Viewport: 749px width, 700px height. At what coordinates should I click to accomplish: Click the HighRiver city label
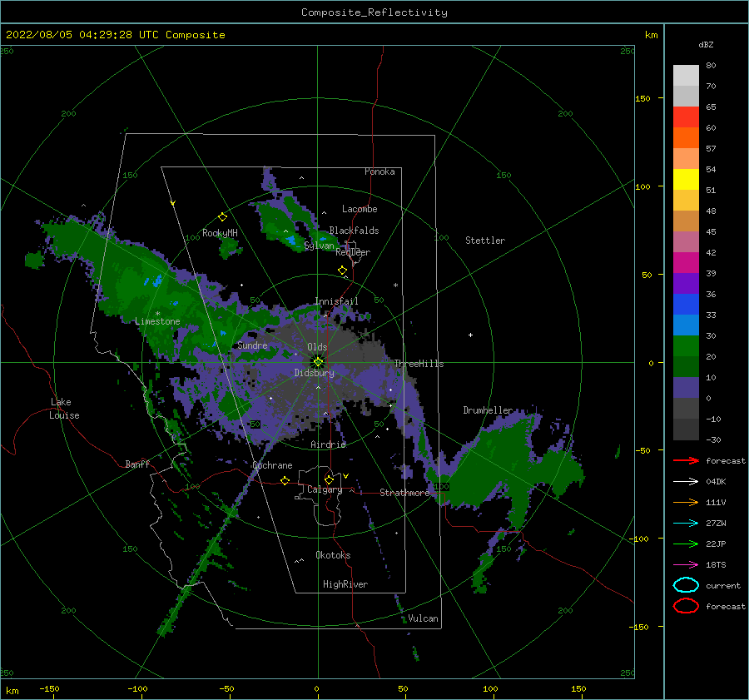click(345, 584)
